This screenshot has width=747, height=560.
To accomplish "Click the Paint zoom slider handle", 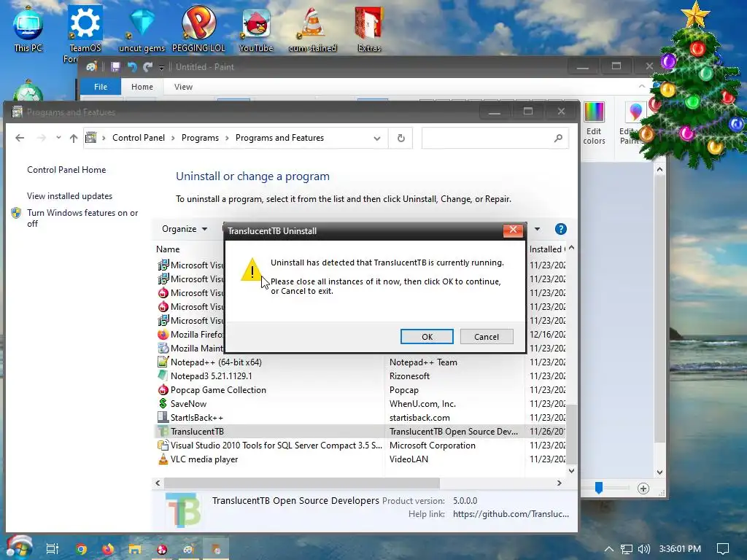I will (599, 488).
